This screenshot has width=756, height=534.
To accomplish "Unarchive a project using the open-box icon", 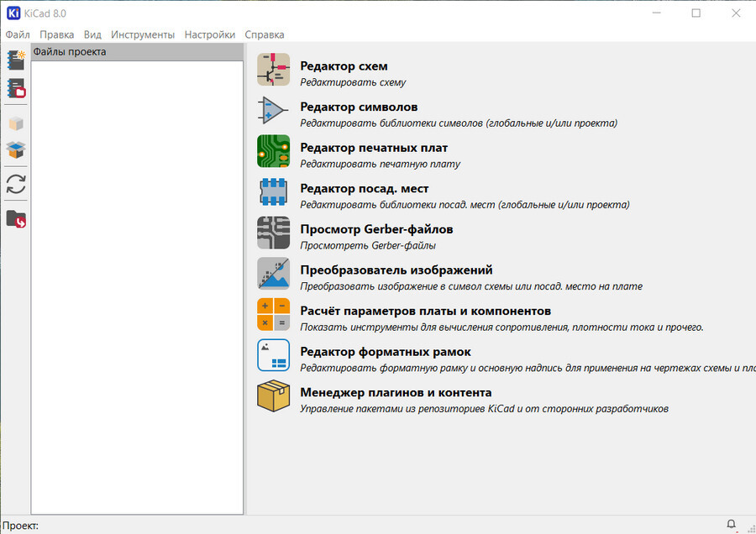I will click(16, 150).
